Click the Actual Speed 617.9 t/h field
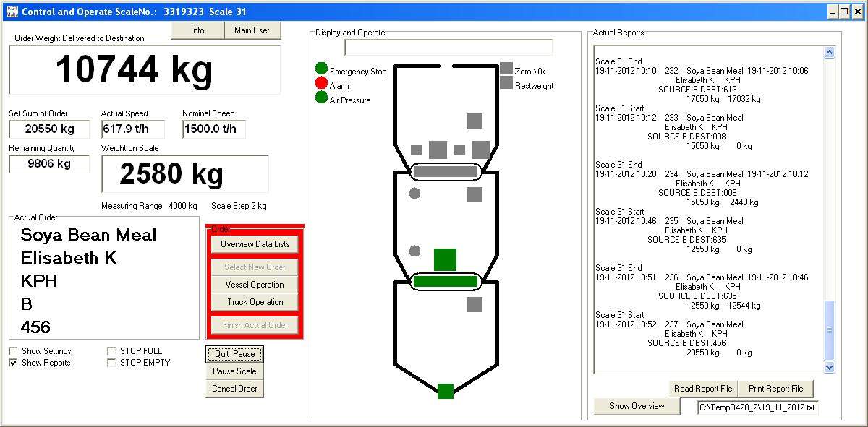The image size is (868, 427). pyautogui.click(x=133, y=129)
